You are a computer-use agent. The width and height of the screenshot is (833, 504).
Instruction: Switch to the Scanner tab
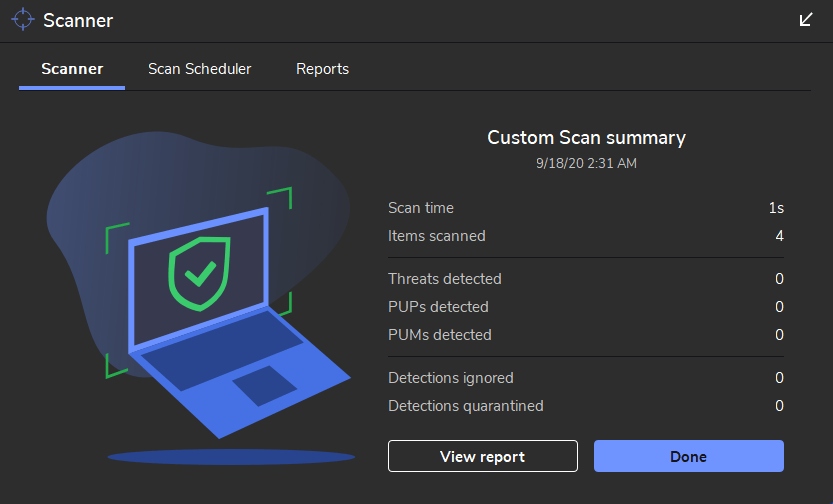pos(72,69)
